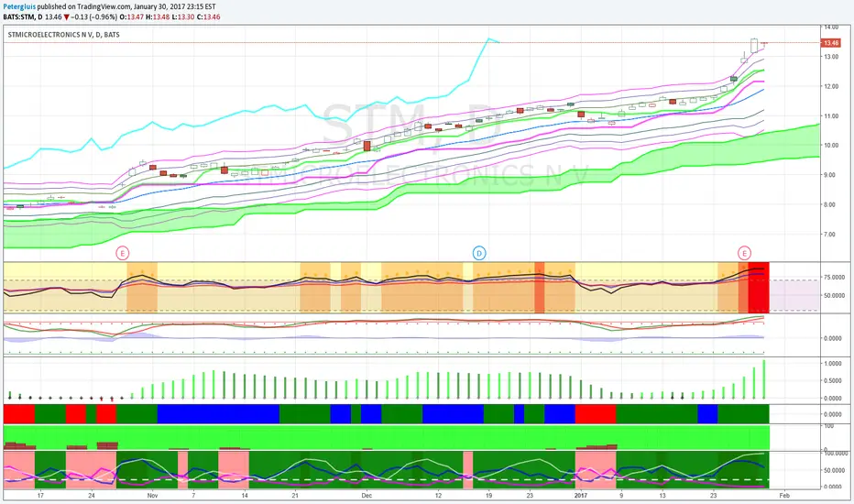
Task: Click the L:13.30 low price value
Action: pyautogui.click(x=183, y=16)
